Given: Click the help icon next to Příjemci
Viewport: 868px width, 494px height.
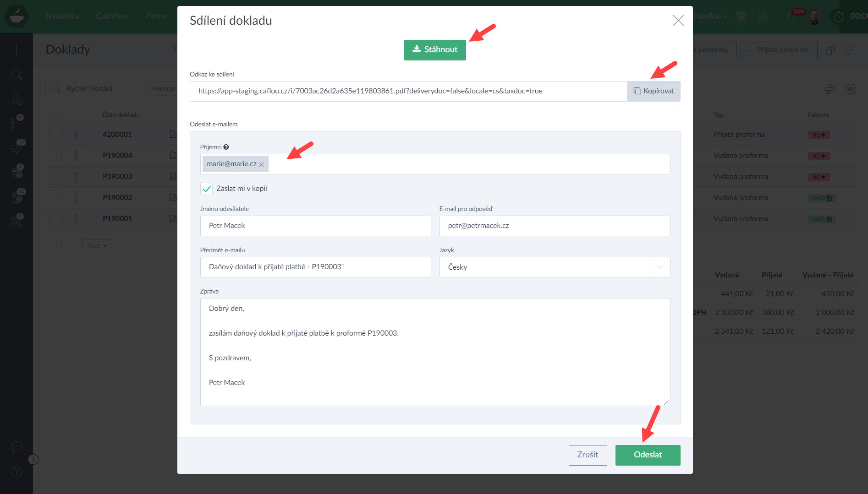Looking at the screenshot, I should [226, 147].
